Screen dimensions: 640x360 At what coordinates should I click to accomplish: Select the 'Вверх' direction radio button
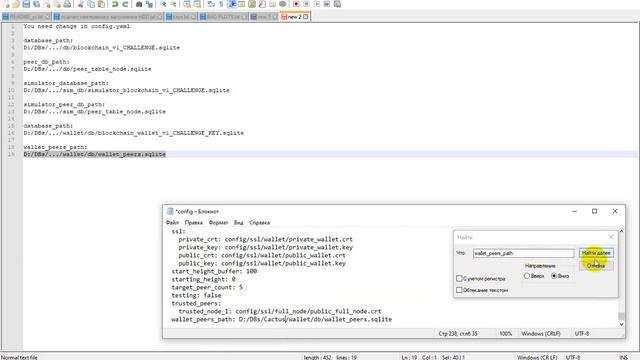click(x=527, y=276)
